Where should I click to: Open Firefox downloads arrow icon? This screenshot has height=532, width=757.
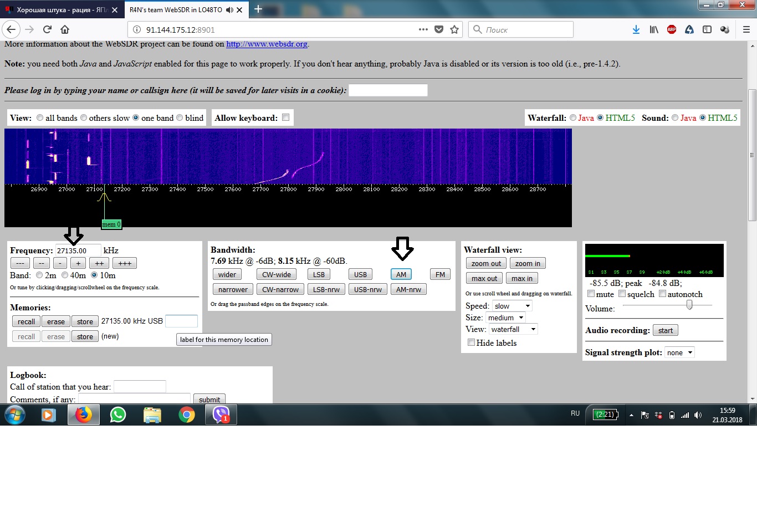click(636, 29)
